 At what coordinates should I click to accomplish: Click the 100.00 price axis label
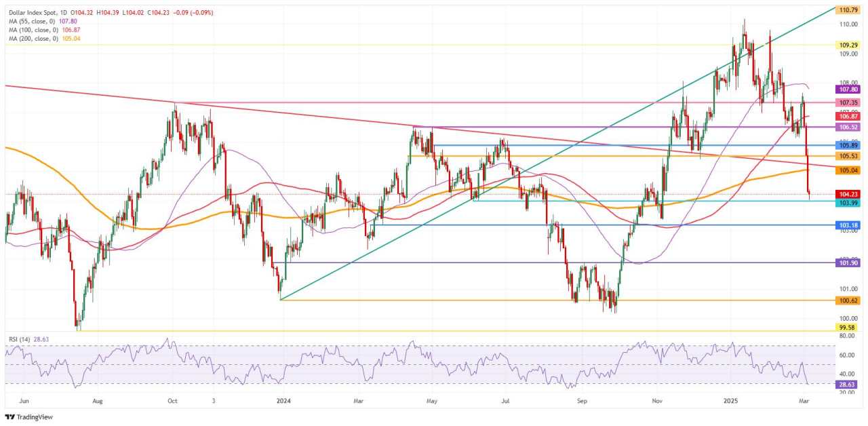(848, 318)
